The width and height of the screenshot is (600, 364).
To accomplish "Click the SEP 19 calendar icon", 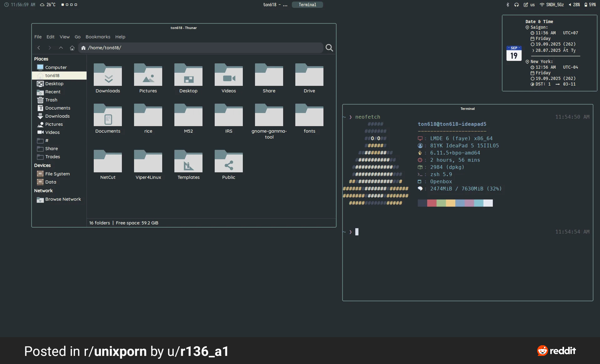I will coord(514,53).
